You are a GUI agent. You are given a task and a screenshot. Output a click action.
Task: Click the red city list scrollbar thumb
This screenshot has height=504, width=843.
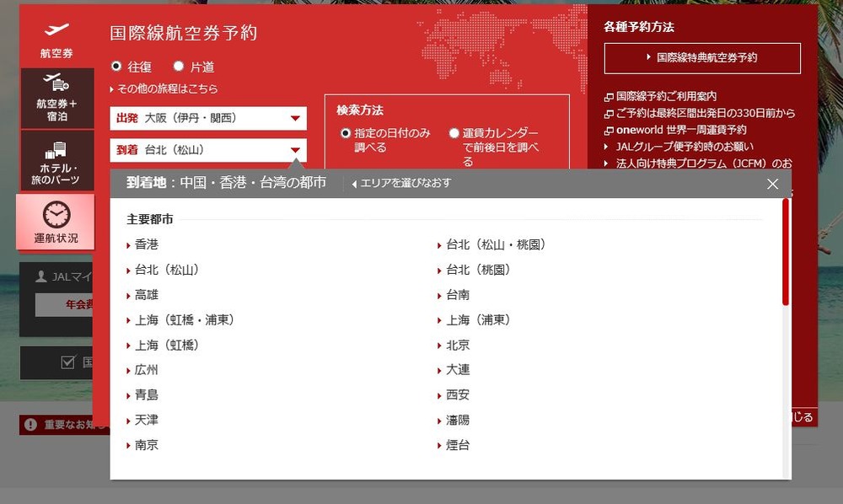786,253
